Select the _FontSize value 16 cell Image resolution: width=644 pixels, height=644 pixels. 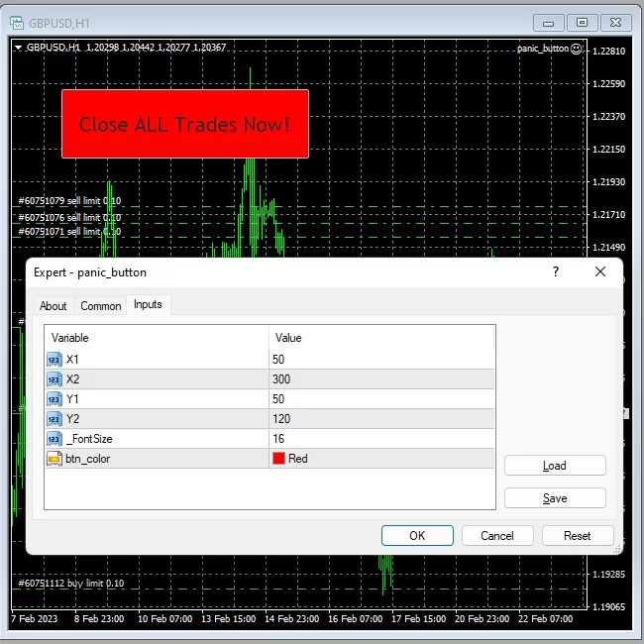point(382,439)
